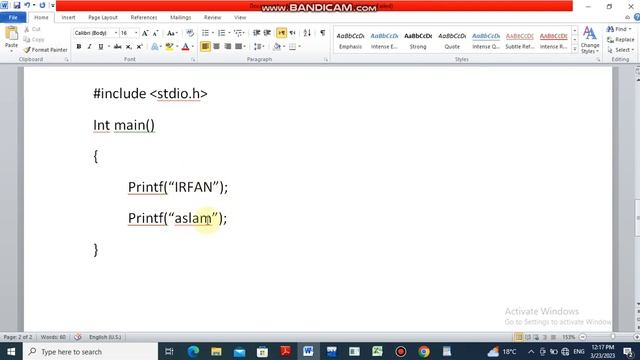640x360 pixels.
Task: Click Decrease Indent icon
Action: [x=256, y=33]
